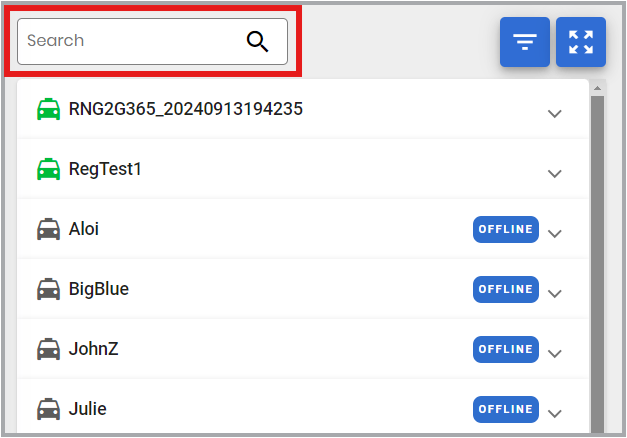Expand the RegTest1 row chevron
Screen dimensions: 627x438
tap(554, 174)
